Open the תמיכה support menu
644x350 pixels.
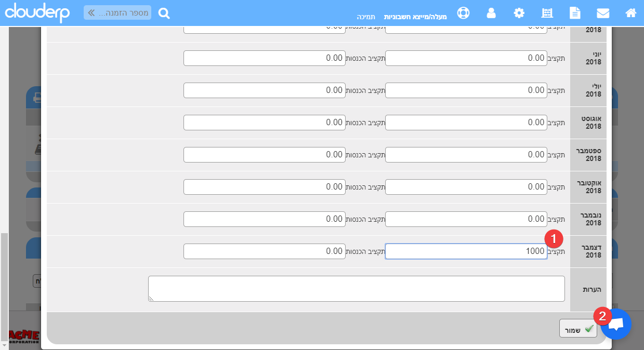click(x=366, y=17)
